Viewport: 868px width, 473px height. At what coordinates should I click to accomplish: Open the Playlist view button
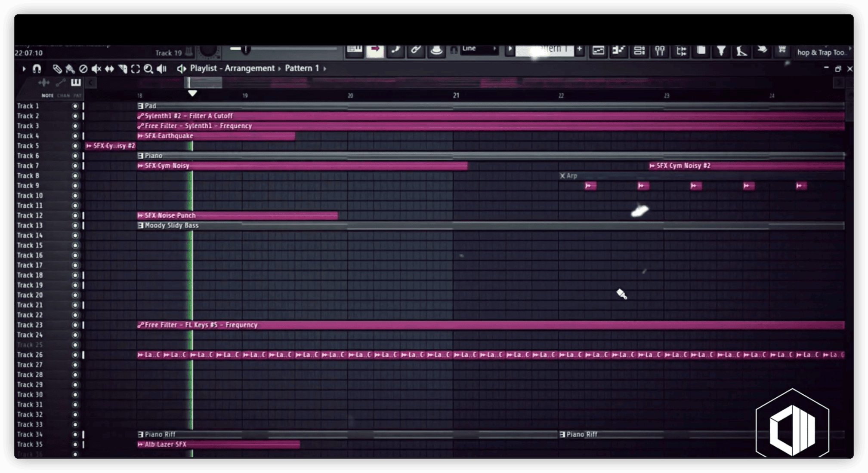click(x=598, y=50)
